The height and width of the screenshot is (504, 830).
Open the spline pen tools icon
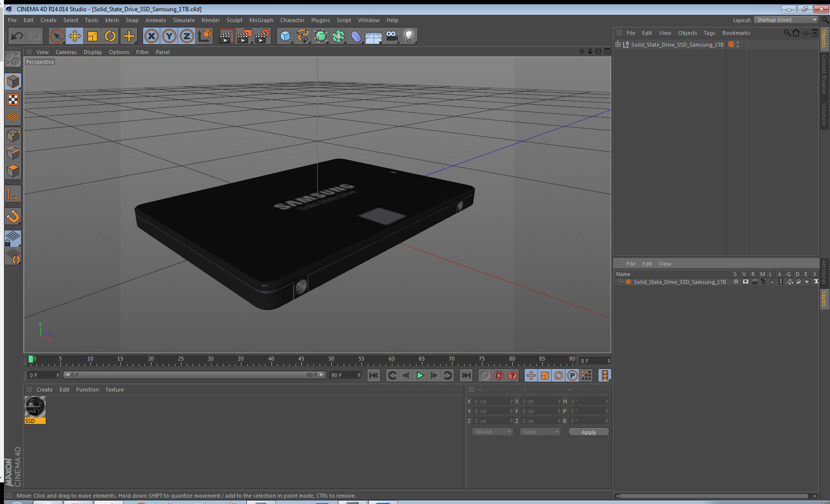(303, 36)
